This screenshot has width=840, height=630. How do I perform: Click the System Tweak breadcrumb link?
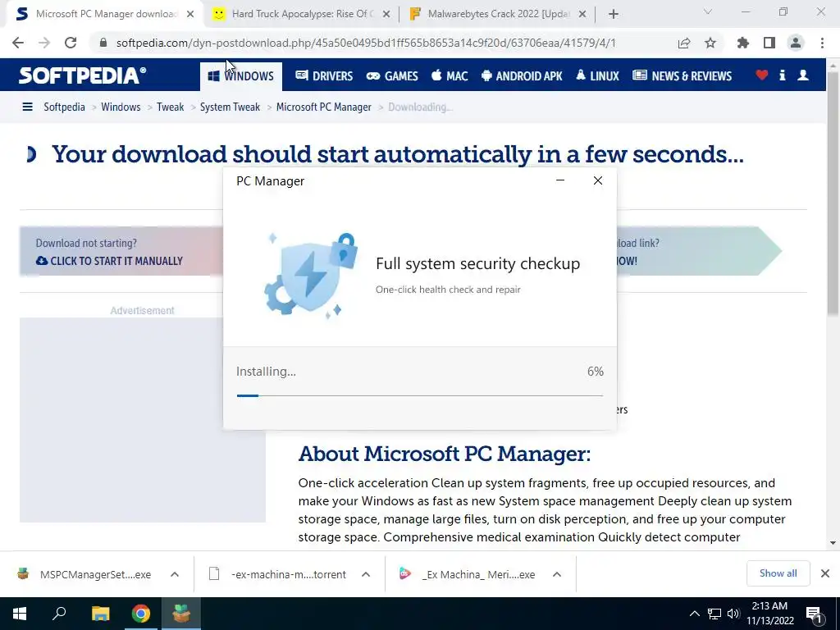click(230, 107)
